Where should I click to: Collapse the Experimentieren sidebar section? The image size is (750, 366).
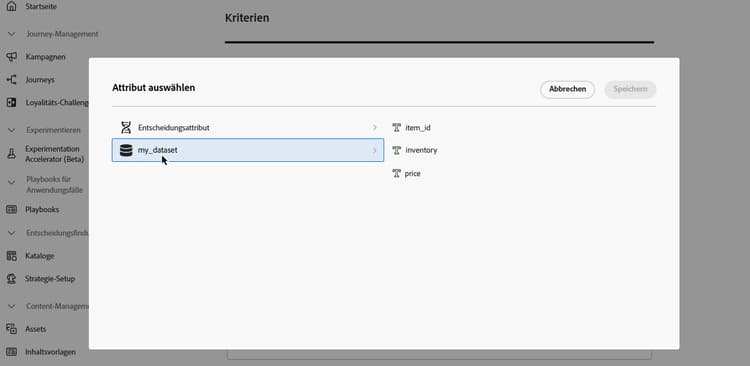point(12,130)
